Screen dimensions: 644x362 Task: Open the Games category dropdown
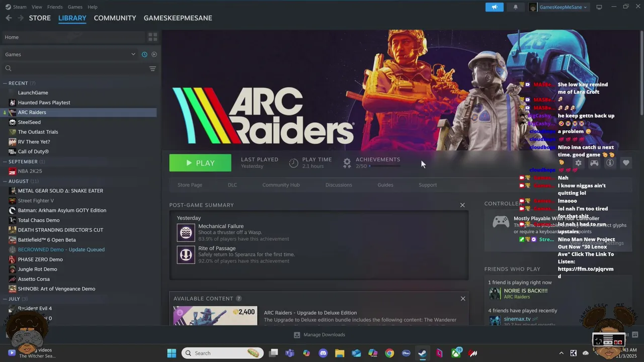pos(70,54)
